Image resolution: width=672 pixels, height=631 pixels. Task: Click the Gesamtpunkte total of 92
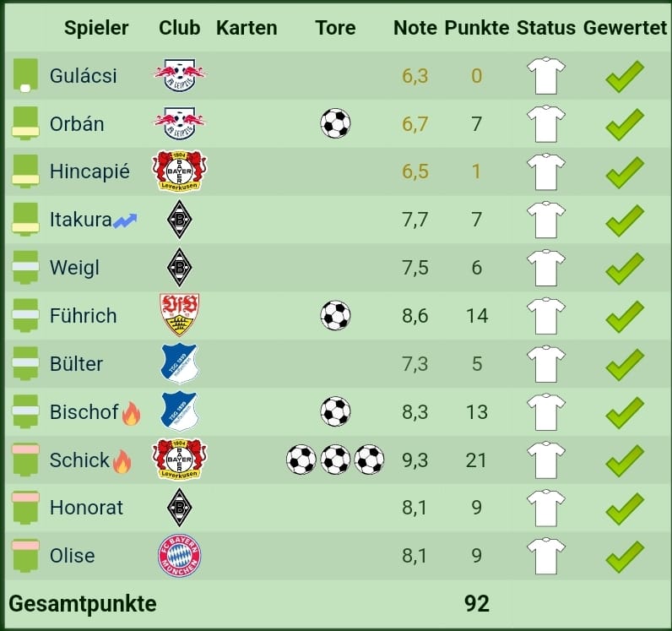476,603
